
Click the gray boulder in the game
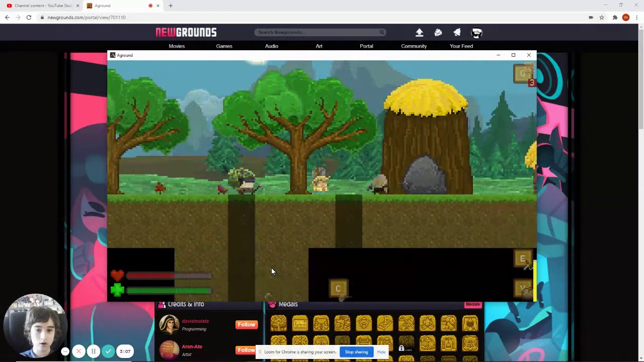pos(426,175)
